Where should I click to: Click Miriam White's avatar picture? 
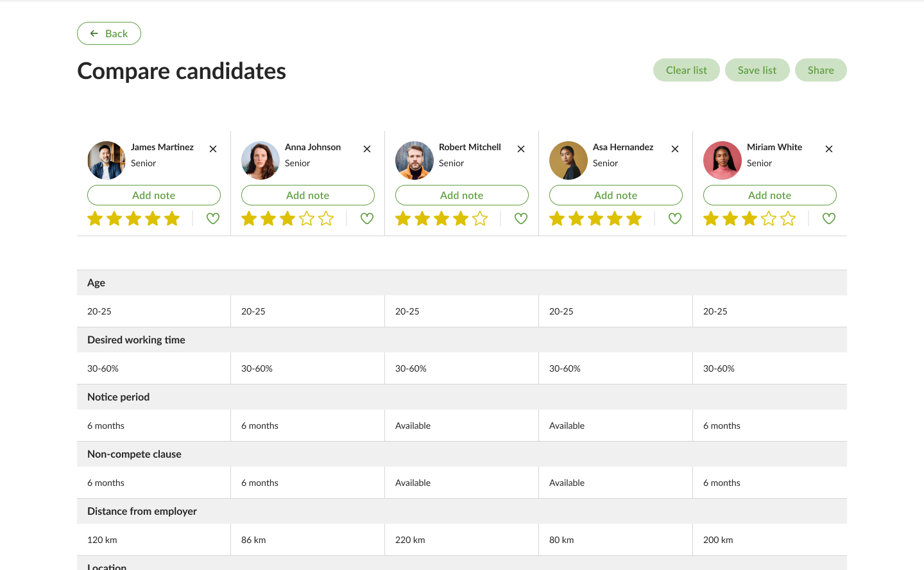pyautogui.click(x=723, y=160)
